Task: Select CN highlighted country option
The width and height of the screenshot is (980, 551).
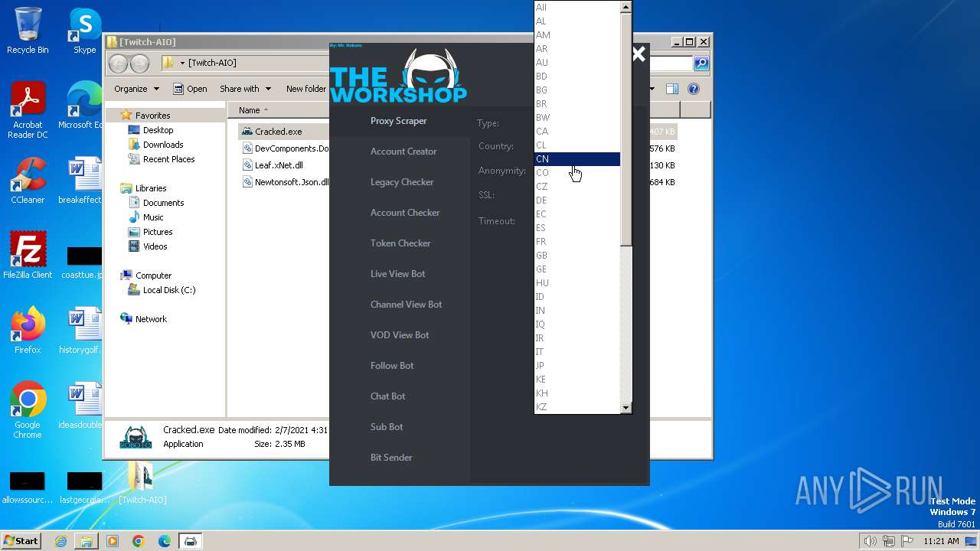Action: (x=577, y=159)
